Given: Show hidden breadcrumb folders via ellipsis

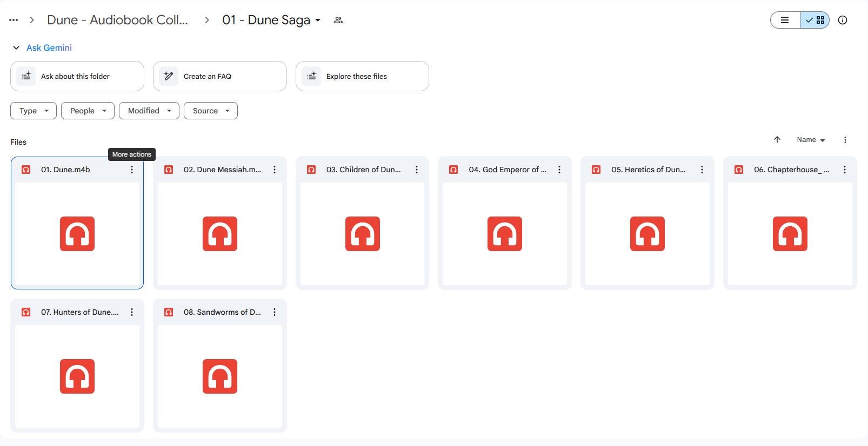Looking at the screenshot, I should [x=14, y=20].
